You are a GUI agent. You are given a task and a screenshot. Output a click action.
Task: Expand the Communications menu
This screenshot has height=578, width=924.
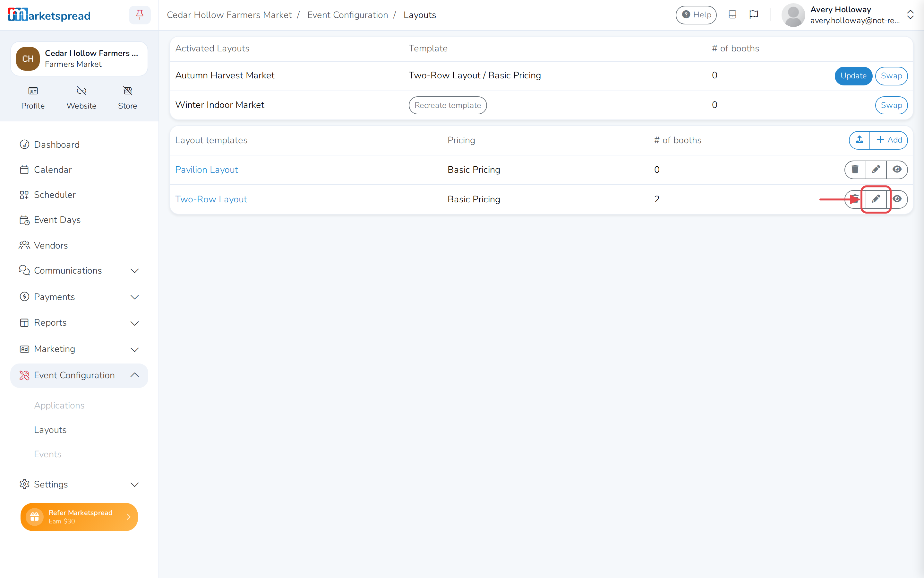[x=79, y=271]
